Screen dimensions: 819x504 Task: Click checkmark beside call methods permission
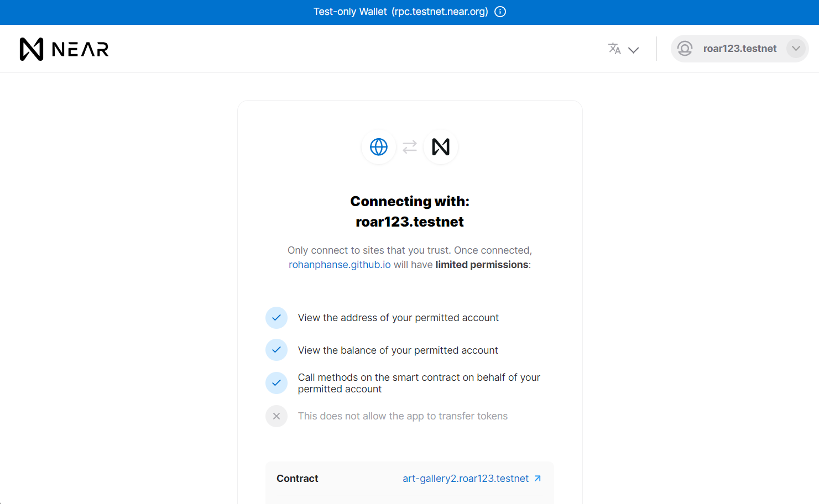click(x=277, y=383)
